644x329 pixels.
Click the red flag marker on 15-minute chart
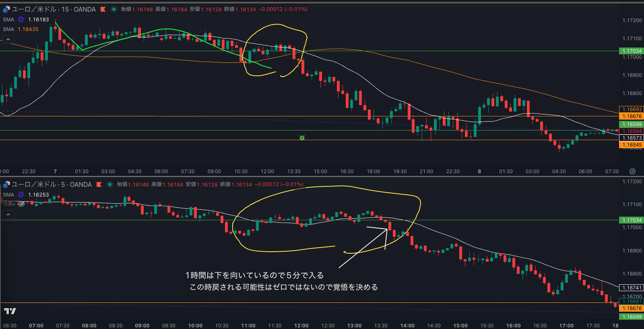[x=103, y=9]
